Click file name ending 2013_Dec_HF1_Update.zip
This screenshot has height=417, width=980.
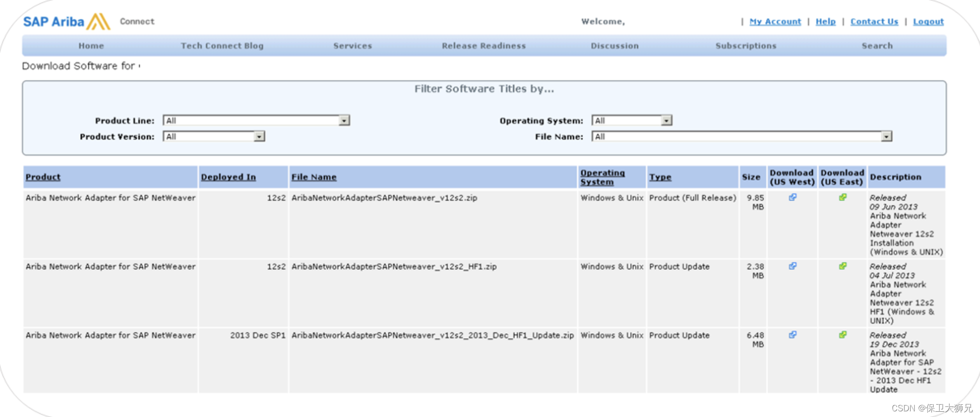coord(432,335)
